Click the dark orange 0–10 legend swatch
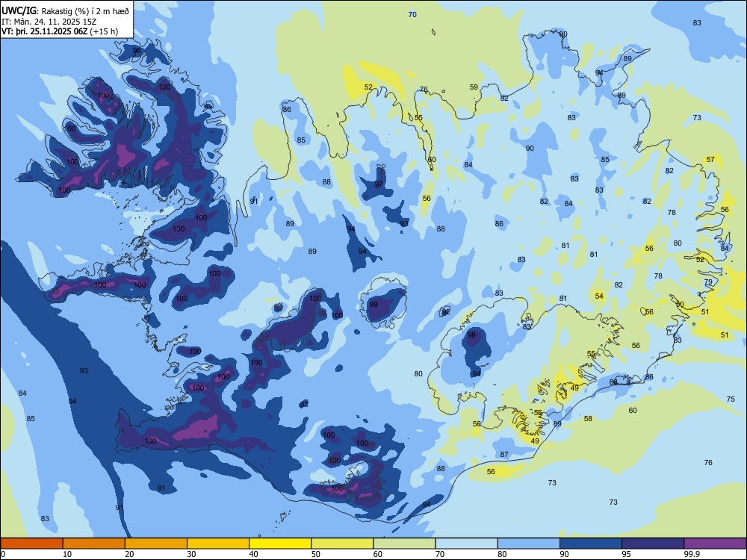The width and height of the screenshot is (747, 560). [32, 544]
